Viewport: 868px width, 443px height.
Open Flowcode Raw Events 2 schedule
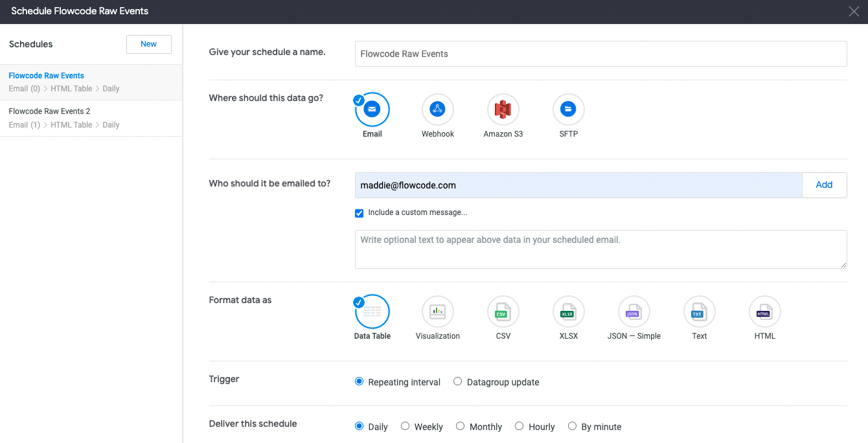(x=91, y=118)
